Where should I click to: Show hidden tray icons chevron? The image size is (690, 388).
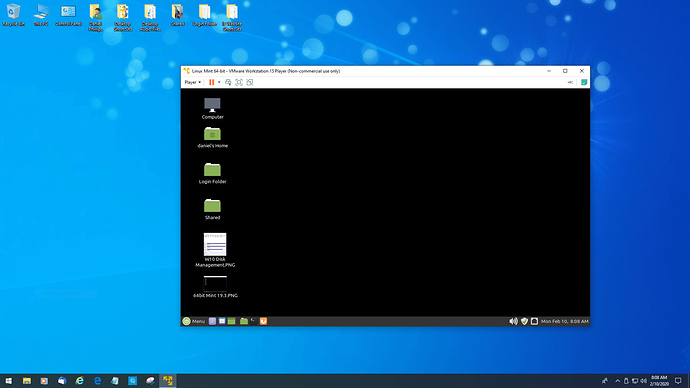(x=617, y=381)
